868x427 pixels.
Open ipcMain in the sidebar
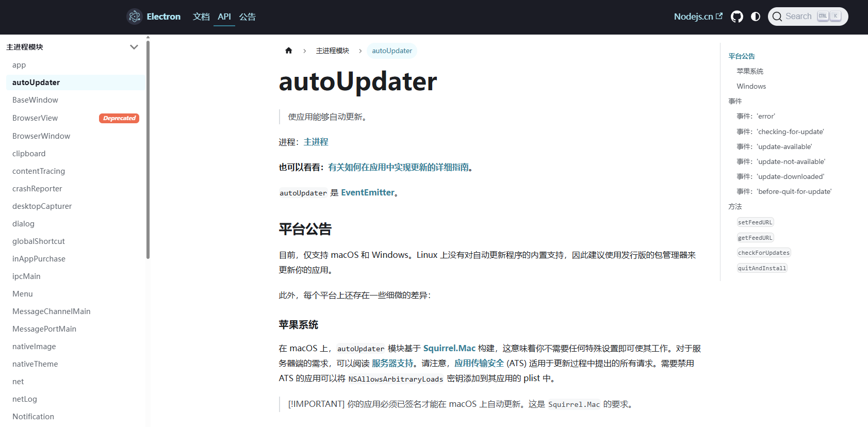click(75, 276)
